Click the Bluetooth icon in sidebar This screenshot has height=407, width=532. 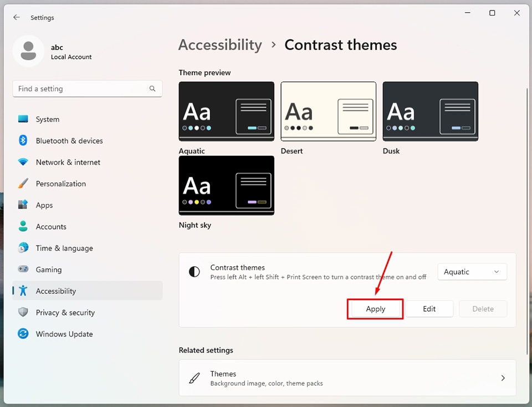23,140
